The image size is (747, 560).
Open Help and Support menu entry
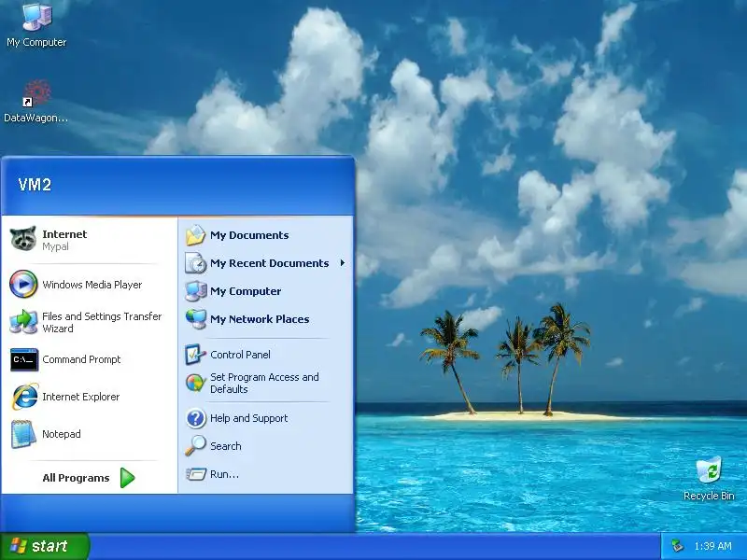tap(248, 418)
